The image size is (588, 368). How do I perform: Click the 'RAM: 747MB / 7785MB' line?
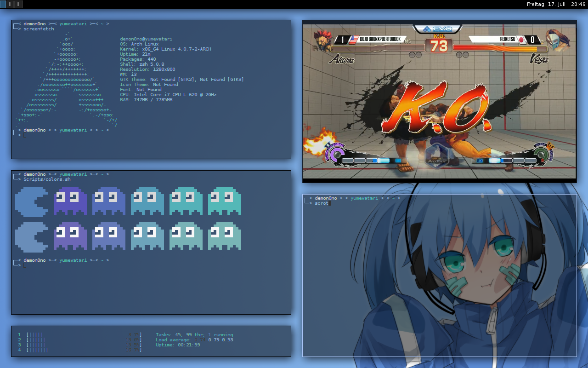click(x=146, y=100)
